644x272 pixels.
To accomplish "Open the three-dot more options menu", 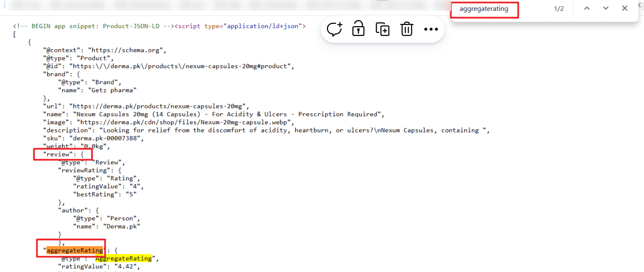I will [x=431, y=29].
